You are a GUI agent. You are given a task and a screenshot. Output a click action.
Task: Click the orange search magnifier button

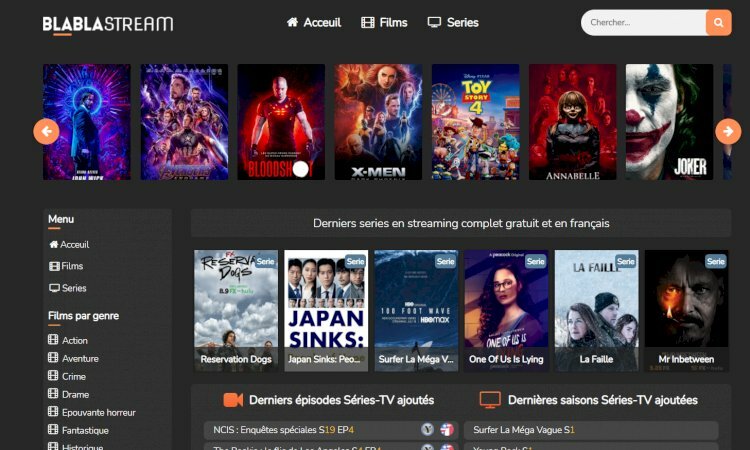[718, 22]
